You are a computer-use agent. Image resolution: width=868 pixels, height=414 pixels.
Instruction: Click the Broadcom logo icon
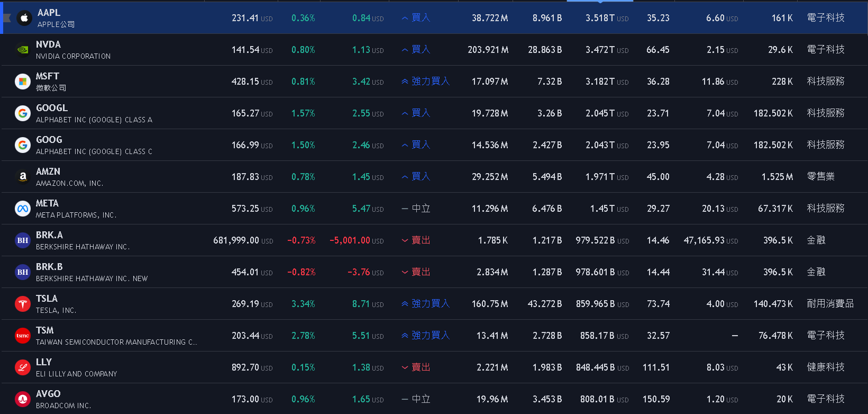click(x=23, y=399)
